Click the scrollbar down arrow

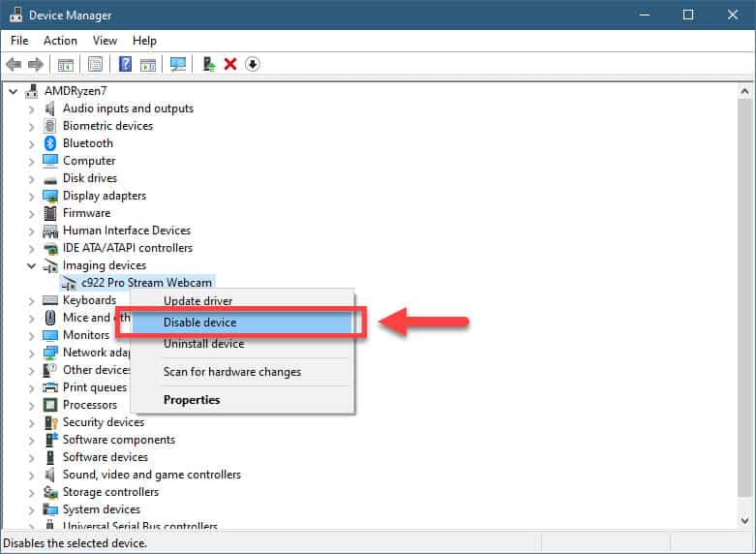pos(745,520)
